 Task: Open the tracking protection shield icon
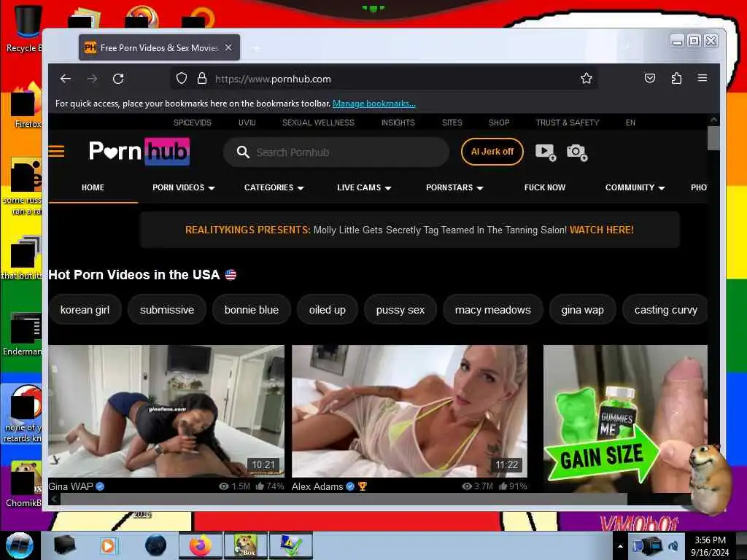(x=181, y=79)
